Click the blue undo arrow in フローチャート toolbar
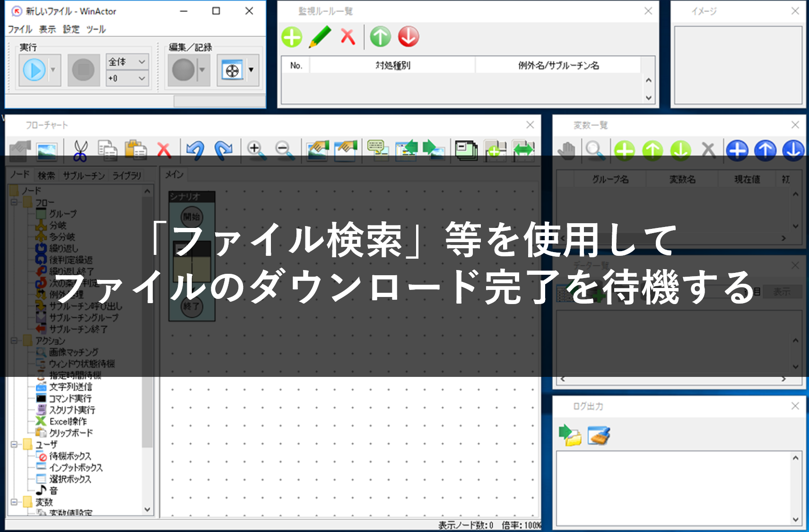 (195, 150)
